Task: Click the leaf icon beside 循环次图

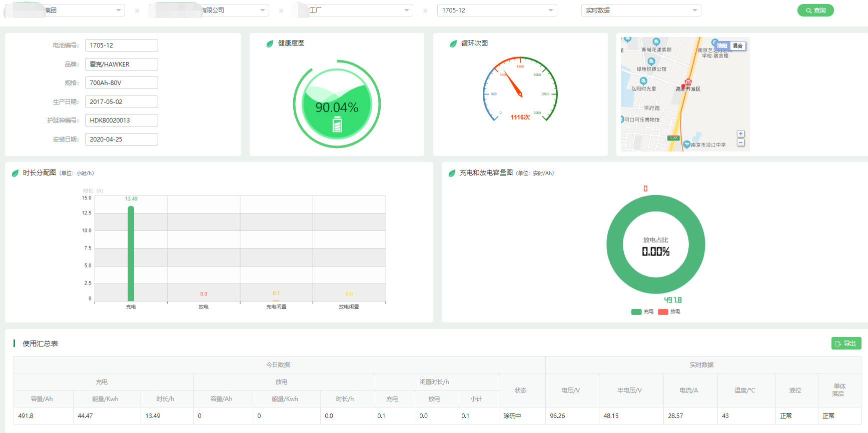Action: click(x=453, y=44)
